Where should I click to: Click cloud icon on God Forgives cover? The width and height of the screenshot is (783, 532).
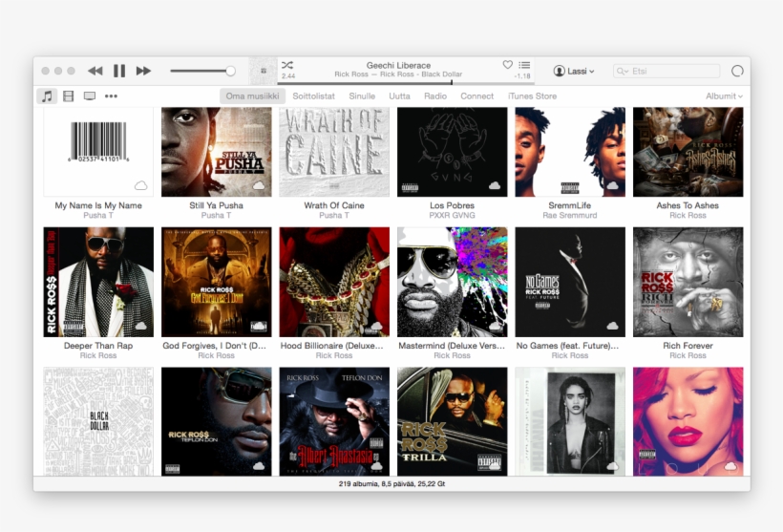click(x=259, y=326)
